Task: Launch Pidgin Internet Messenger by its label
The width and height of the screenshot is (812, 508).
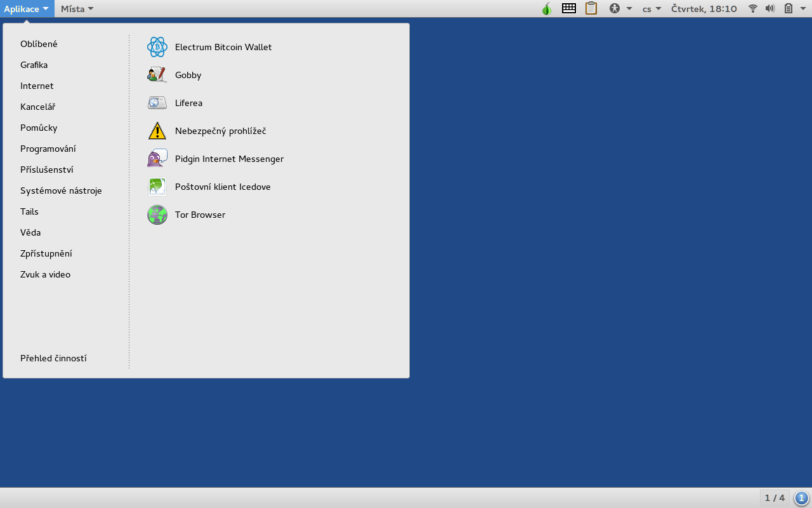Action: coord(229,159)
